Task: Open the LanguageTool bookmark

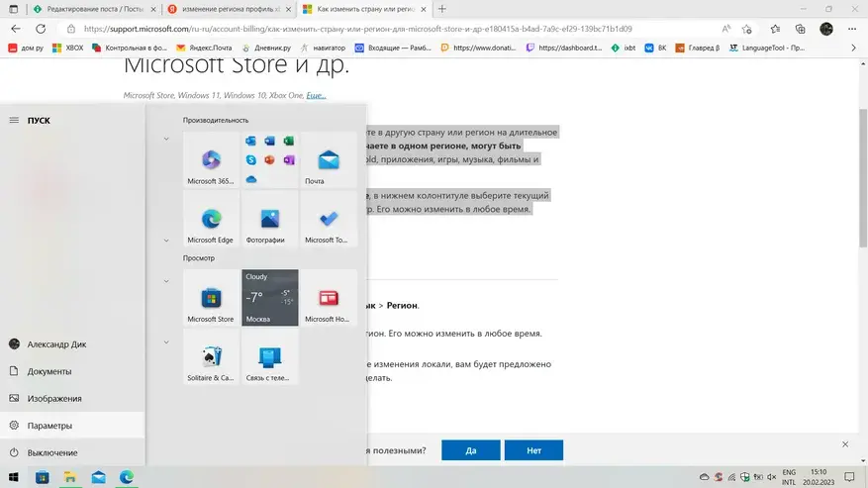Action: click(x=767, y=49)
